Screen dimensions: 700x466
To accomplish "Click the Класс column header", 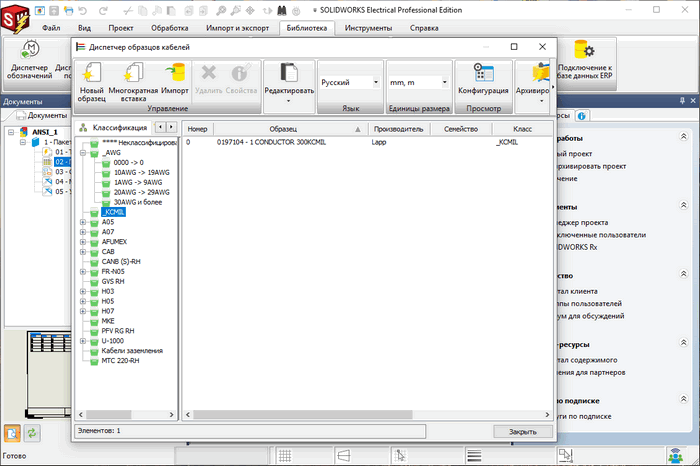I will pos(522,129).
